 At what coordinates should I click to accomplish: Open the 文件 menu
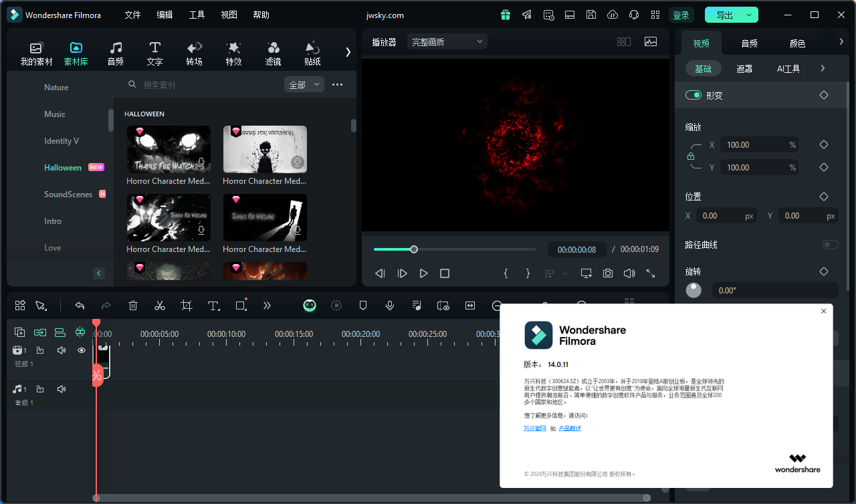point(132,15)
